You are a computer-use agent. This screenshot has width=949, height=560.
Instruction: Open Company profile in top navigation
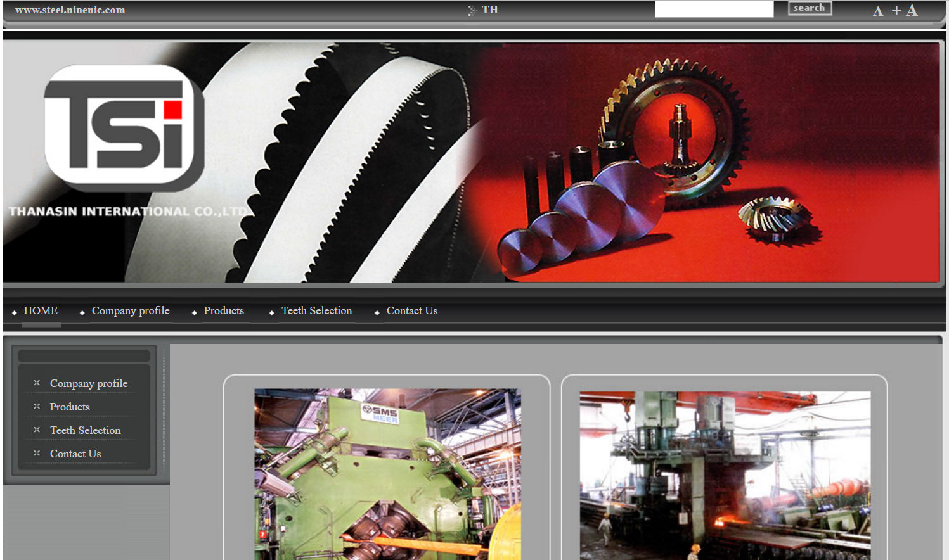click(x=131, y=310)
